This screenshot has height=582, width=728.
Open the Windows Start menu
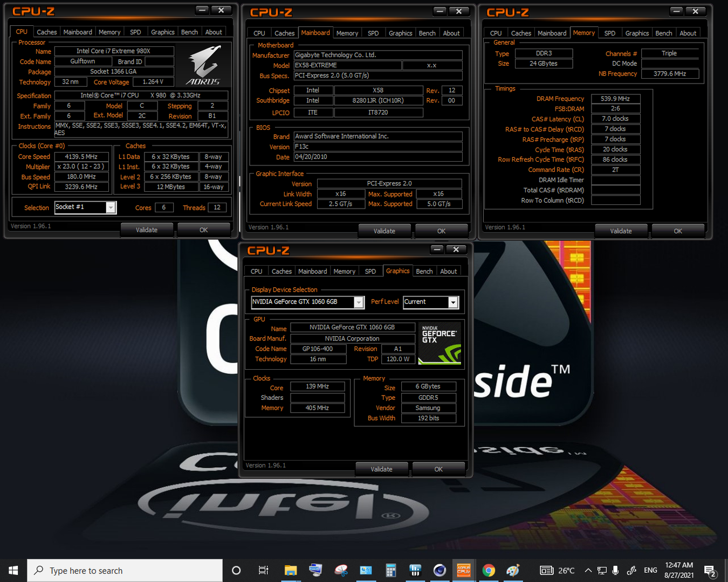pyautogui.click(x=13, y=570)
